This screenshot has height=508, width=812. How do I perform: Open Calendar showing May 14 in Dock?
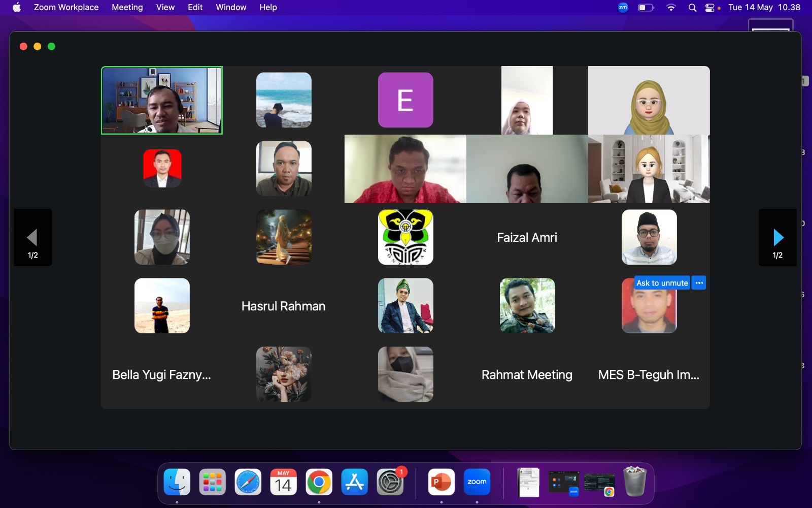pyautogui.click(x=283, y=482)
